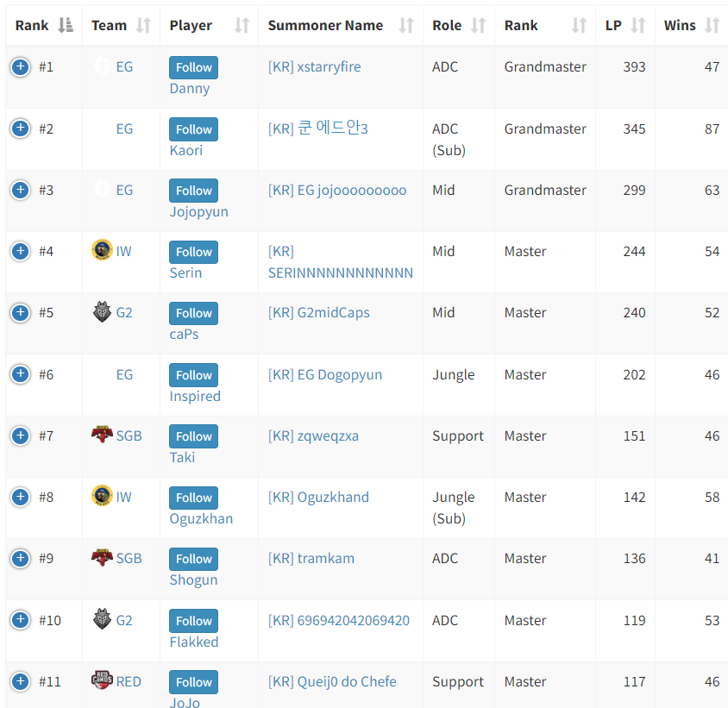Follow player Jojopyun
Screen dimensions: 728x708
(193, 191)
